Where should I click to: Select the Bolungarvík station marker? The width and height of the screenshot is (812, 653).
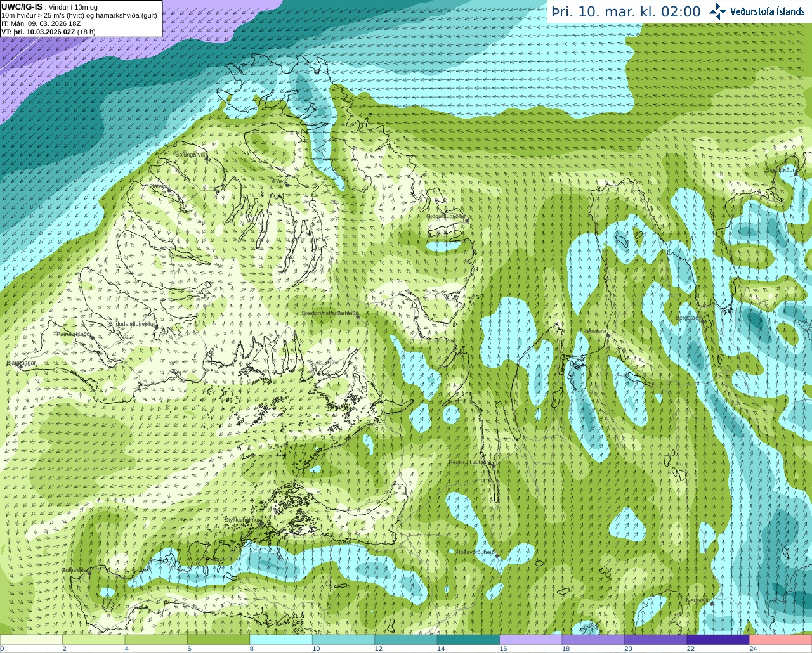pyautogui.click(x=207, y=160)
